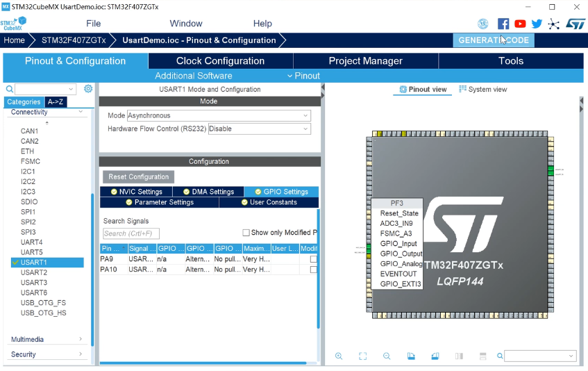Switch to the Project Manager tab
588x371 pixels.
(366, 60)
